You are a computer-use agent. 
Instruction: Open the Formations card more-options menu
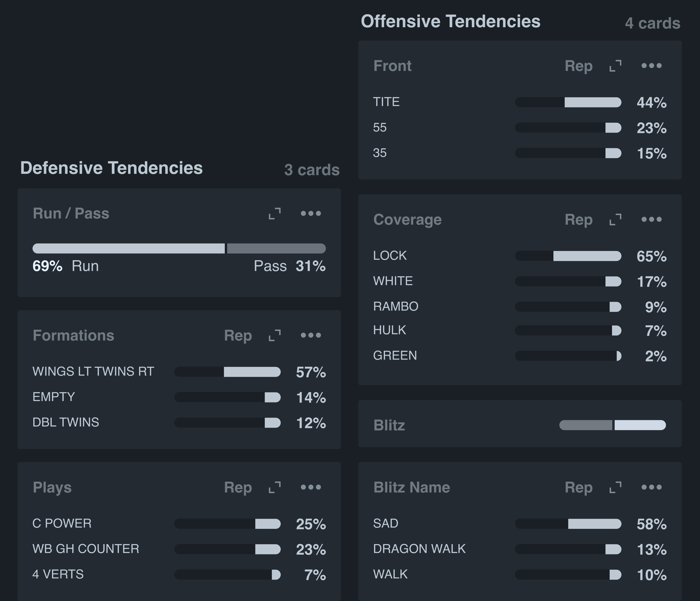pyautogui.click(x=311, y=335)
